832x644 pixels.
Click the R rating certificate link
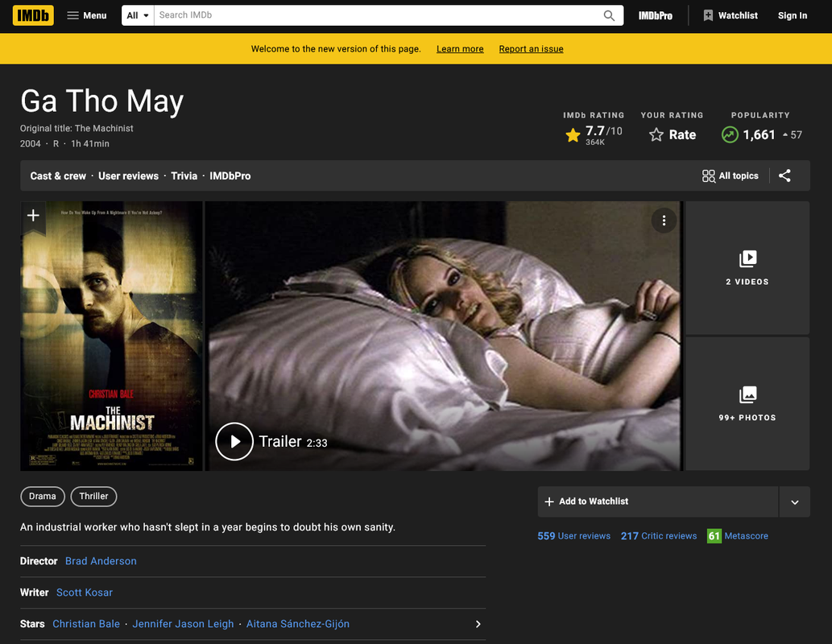(56, 144)
